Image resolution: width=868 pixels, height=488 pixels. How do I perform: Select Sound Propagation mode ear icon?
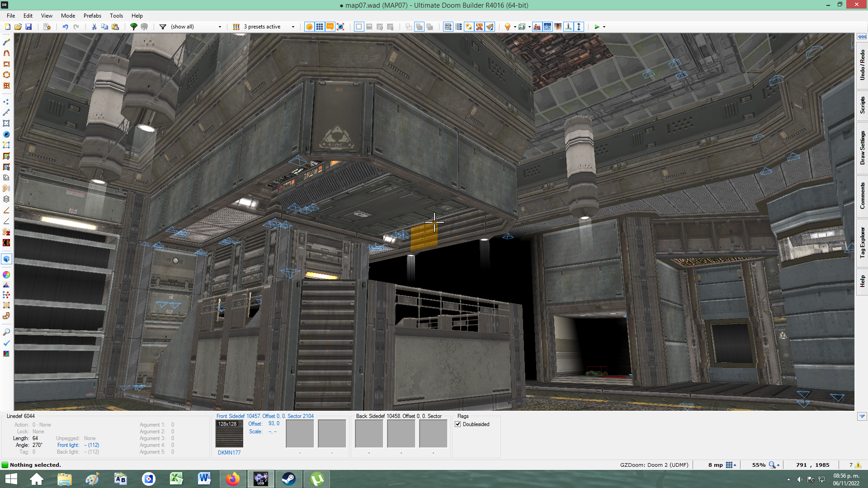[6, 188]
